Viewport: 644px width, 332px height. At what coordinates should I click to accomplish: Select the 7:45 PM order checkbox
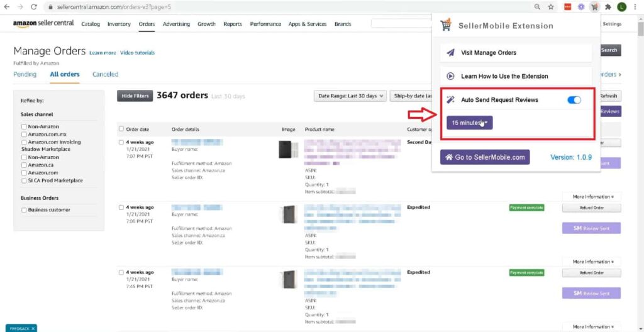[121, 272]
